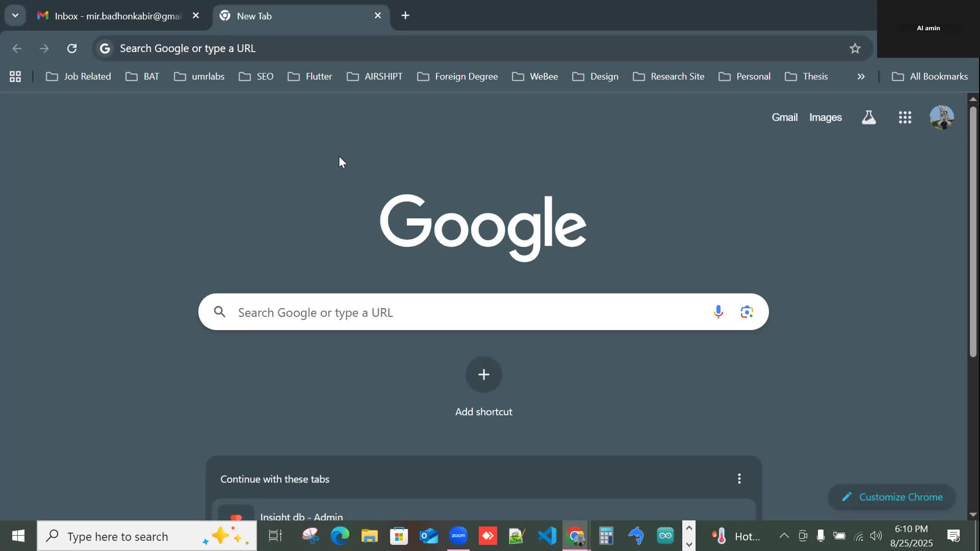Open the Google account profile picture
The width and height of the screenshot is (980, 551).
click(x=941, y=117)
